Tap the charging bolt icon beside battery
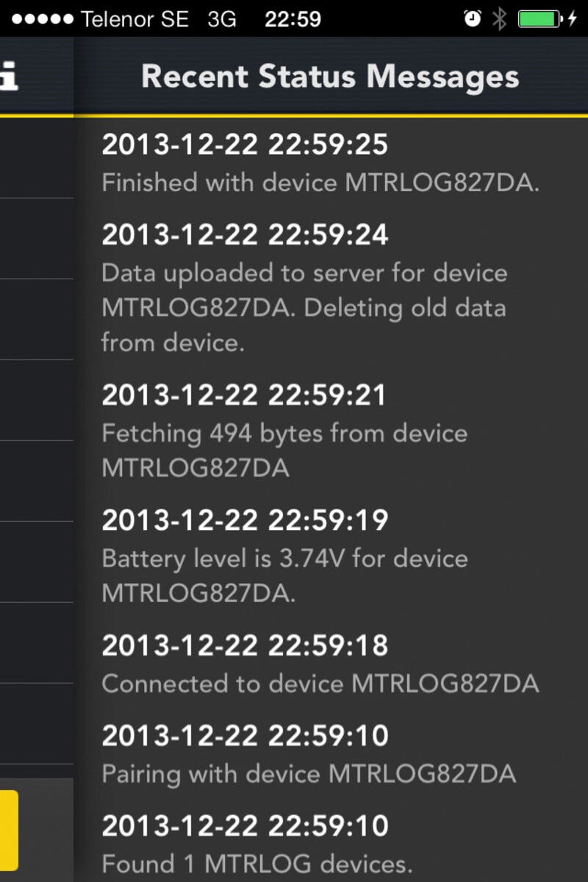This screenshot has width=588, height=882. pyautogui.click(x=573, y=19)
